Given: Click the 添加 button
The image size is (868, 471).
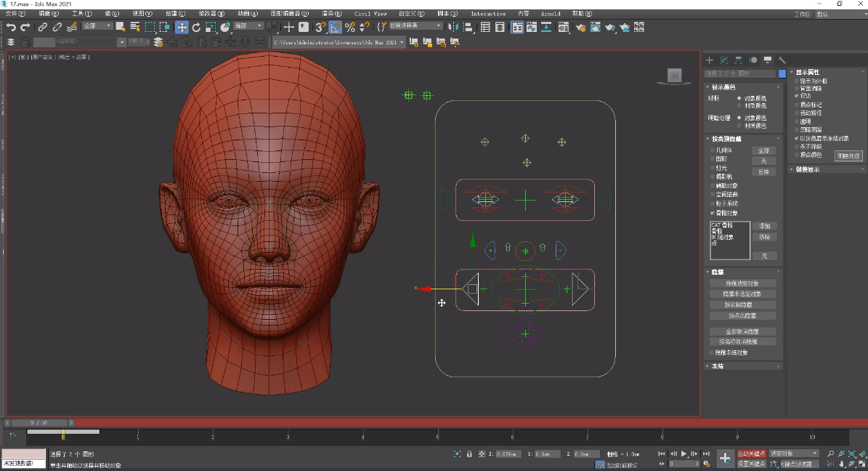Looking at the screenshot, I should pos(764,226).
